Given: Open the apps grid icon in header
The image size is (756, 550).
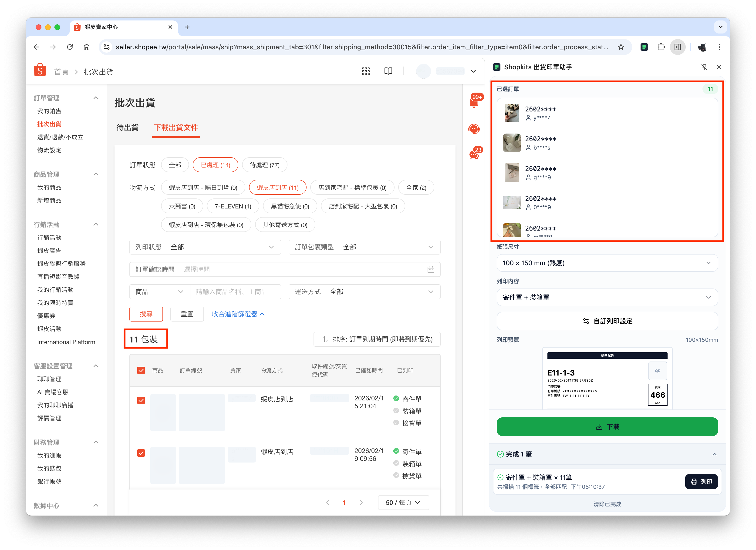Looking at the screenshot, I should (x=366, y=71).
